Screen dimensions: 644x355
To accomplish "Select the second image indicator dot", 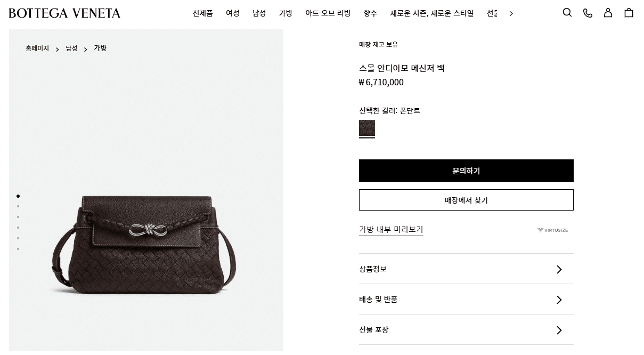I will pyautogui.click(x=18, y=206).
